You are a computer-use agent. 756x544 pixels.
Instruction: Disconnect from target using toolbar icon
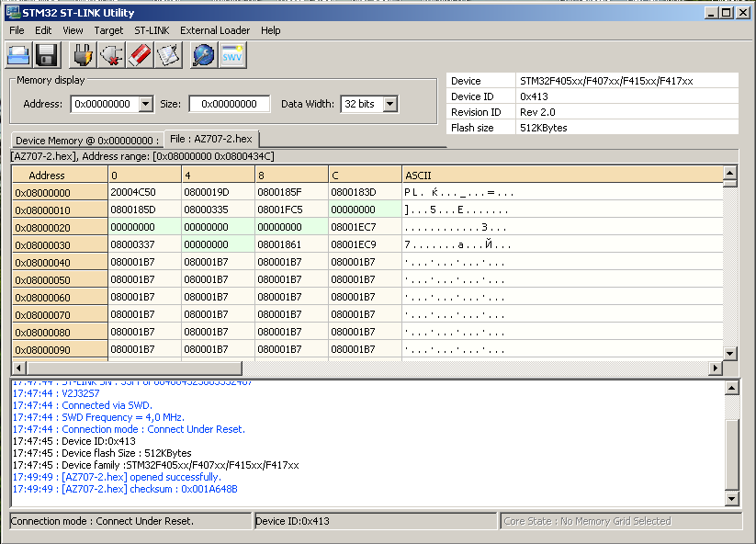pos(111,55)
